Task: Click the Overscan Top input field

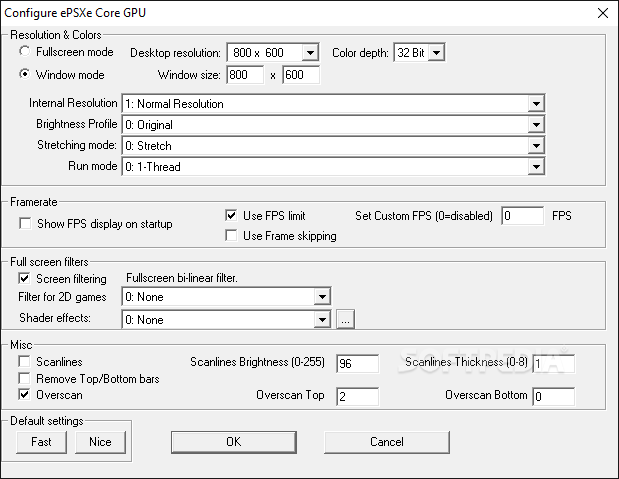Action: pyautogui.click(x=357, y=396)
